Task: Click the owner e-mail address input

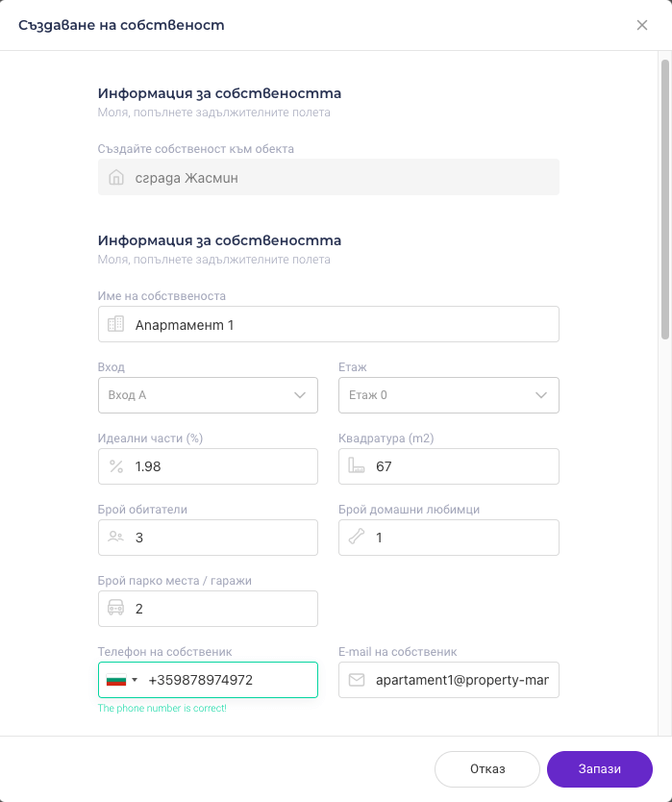Action: pos(461,680)
